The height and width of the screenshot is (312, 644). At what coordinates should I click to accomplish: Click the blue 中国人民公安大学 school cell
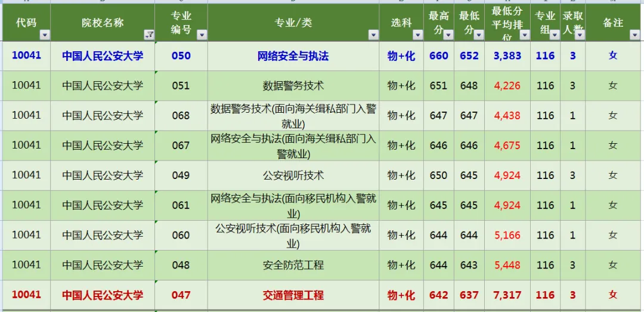point(103,56)
